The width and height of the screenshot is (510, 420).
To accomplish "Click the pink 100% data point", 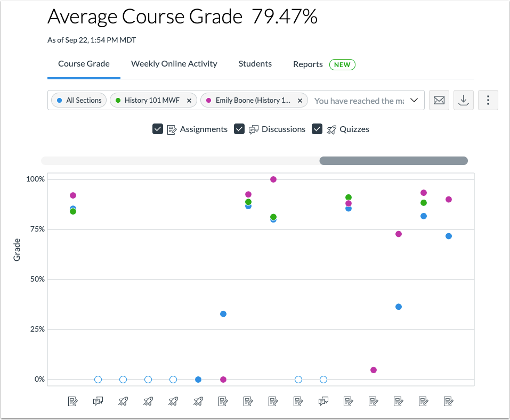I will 273,179.
